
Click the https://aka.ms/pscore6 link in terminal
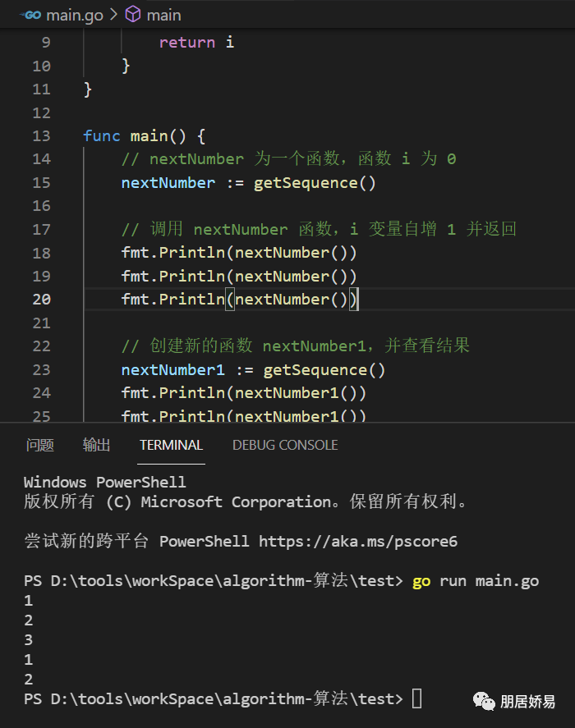click(x=358, y=542)
